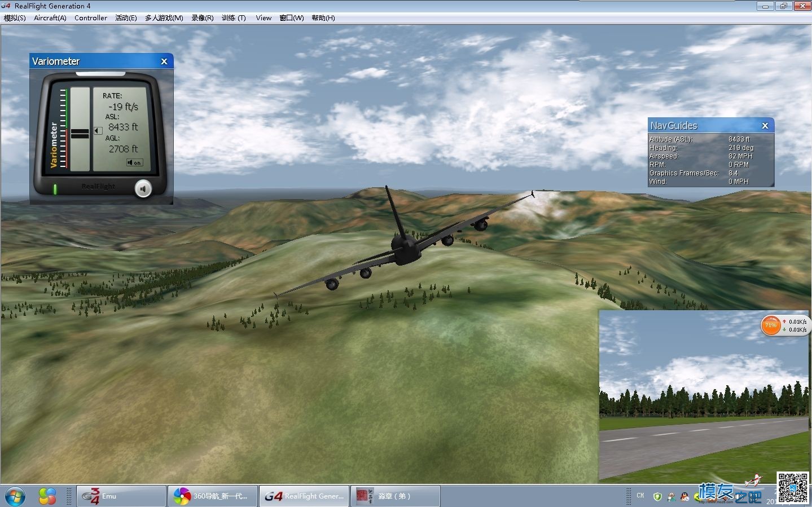Close the NavGuides panel

(765, 126)
